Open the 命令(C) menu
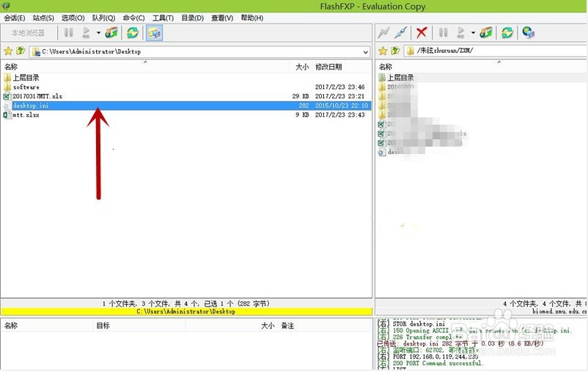The width and height of the screenshot is (588, 371). 133,18
